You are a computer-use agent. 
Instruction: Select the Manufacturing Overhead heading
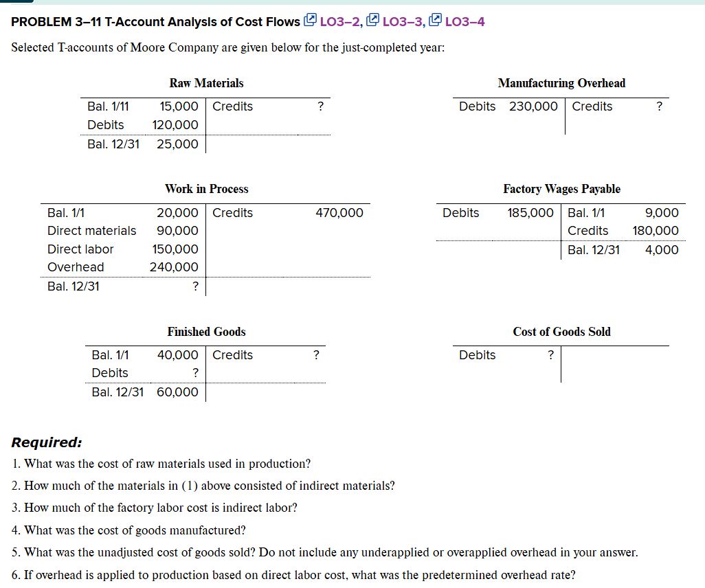561,83
